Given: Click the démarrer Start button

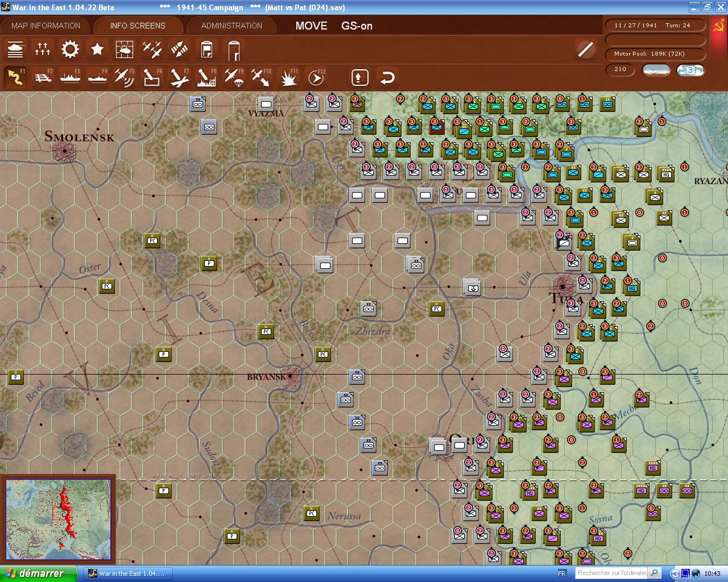Looking at the screenshot, I should click(38, 573).
